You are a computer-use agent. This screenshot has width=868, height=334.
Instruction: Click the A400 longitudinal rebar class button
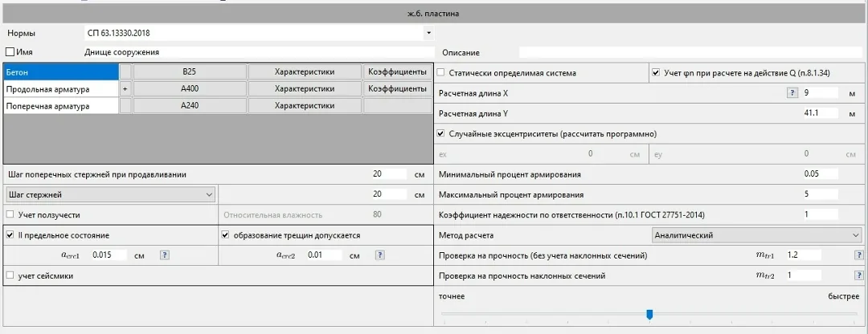(190, 88)
